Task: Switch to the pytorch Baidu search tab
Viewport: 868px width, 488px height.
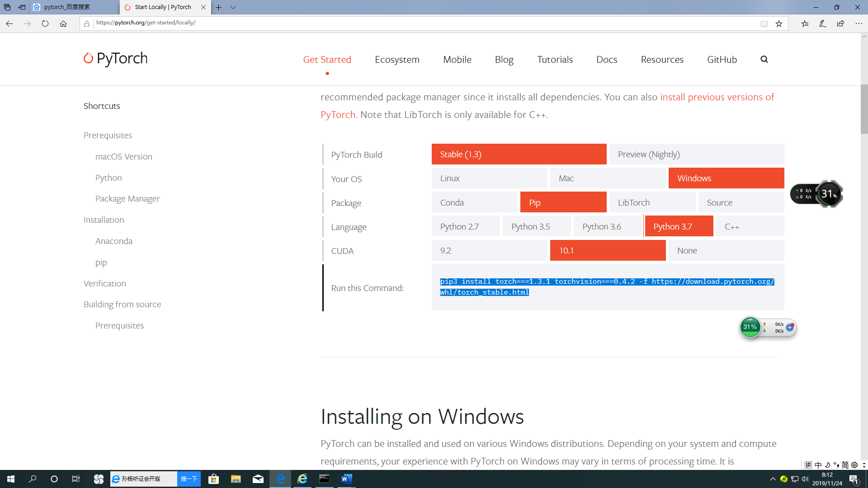Action: (75, 7)
